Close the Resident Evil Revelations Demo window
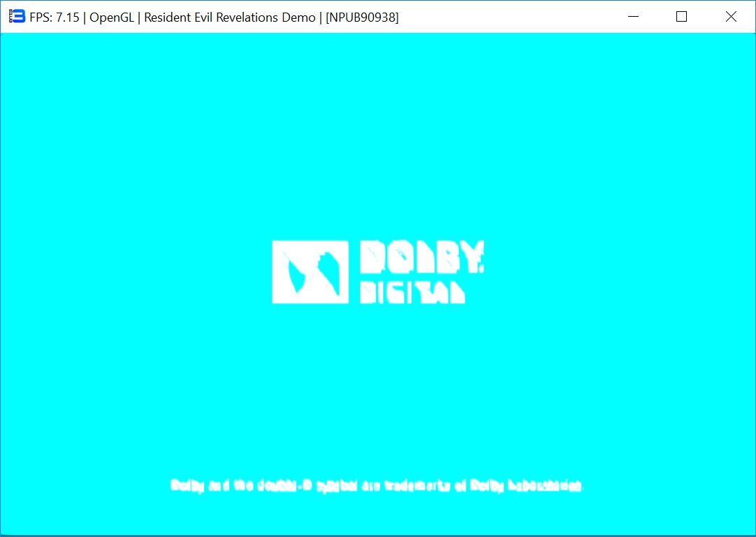This screenshot has height=537, width=756. point(731,16)
